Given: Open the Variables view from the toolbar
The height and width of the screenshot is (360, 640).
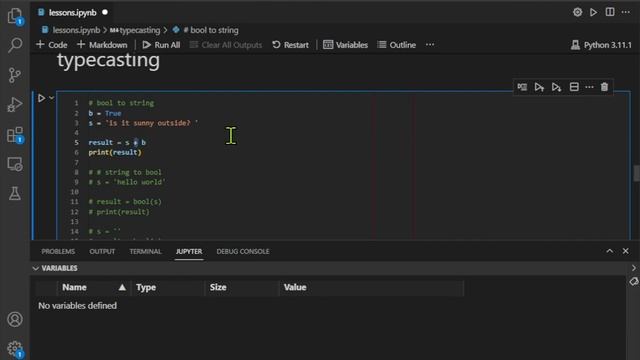Looking at the screenshot, I should [x=345, y=45].
